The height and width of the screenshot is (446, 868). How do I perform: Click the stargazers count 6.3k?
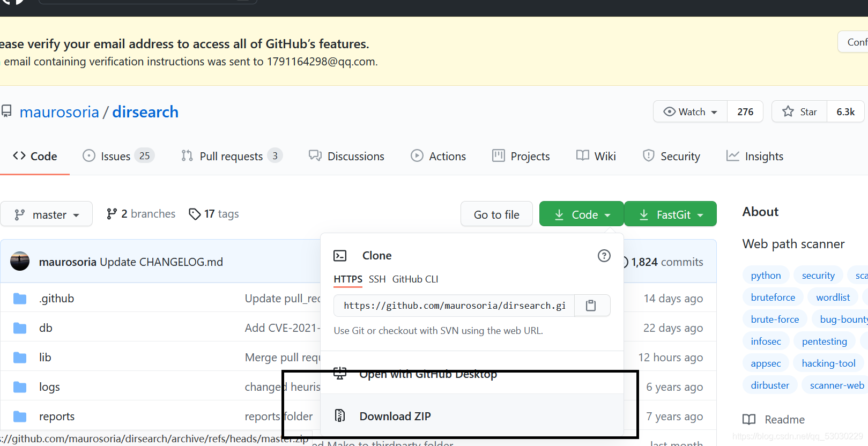[845, 111]
